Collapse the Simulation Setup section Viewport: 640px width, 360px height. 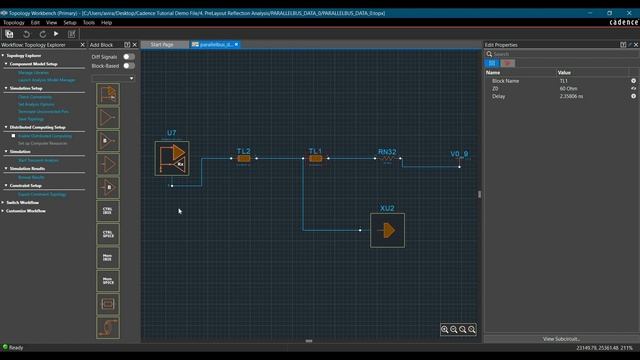point(6,88)
